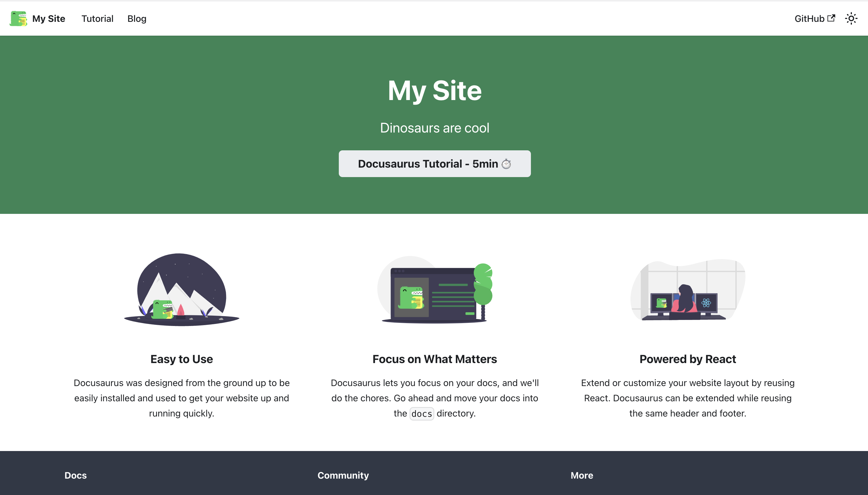Click the 'Extend or customize your website' paragraph

(x=688, y=398)
